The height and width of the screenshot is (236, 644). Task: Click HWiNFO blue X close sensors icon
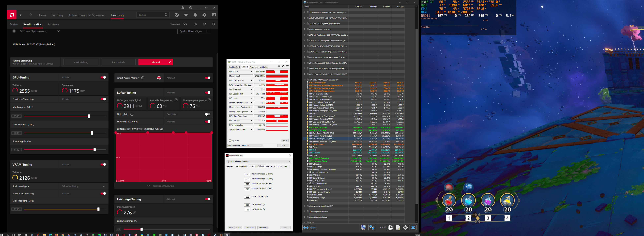[413, 227]
